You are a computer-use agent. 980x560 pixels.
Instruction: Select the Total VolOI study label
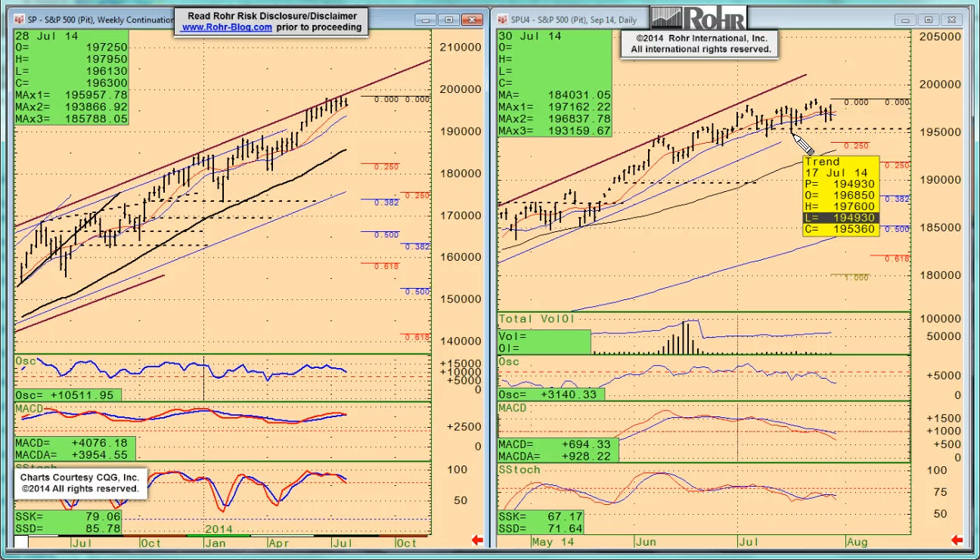[537, 320]
